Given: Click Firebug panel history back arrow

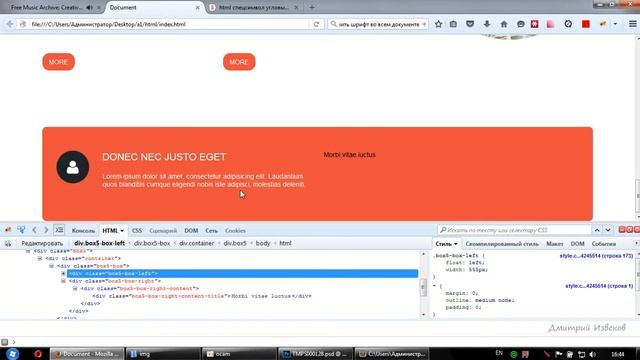Looking at the screenshot, I should pos(34,230).
